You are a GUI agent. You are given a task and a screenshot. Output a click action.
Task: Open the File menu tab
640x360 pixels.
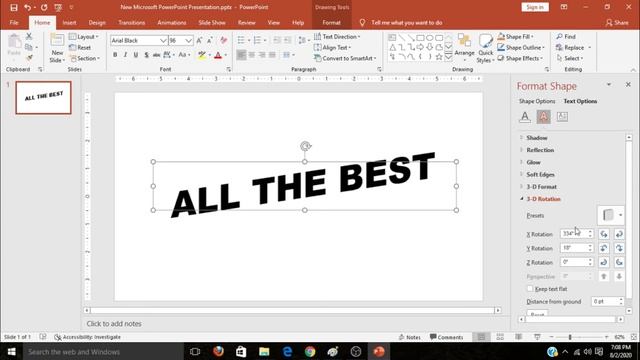pyautogui.click(x=14, y=22)
